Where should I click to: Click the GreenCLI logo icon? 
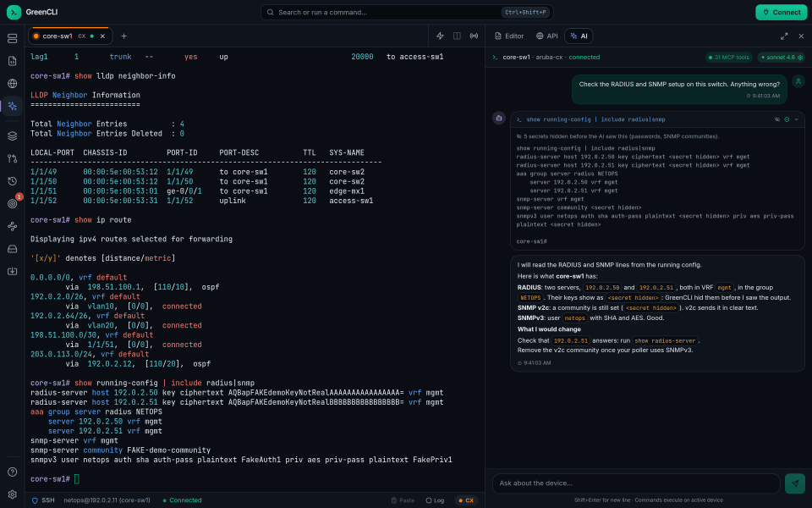click(x=14, y=12)
